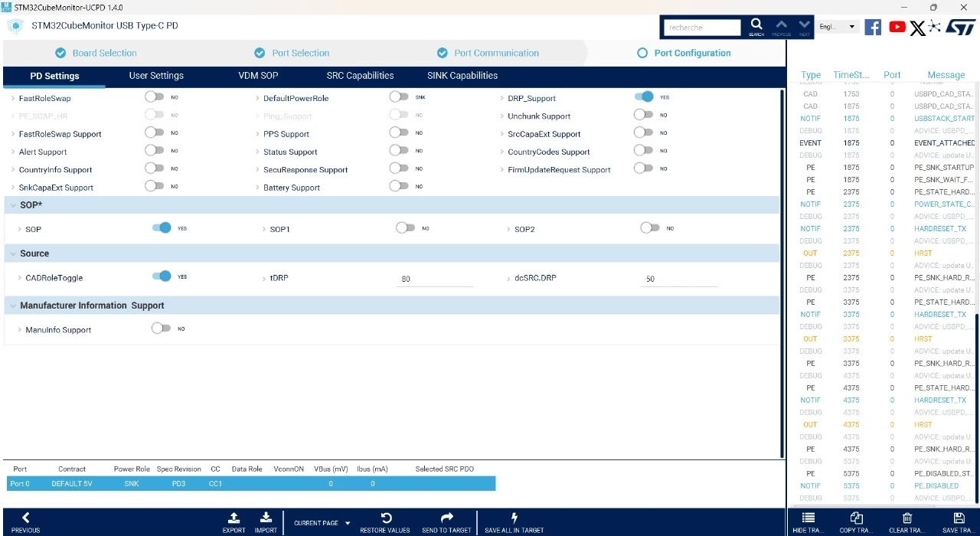
Task: Click Save All in Target lightning icon
Action: pos(514,518)
